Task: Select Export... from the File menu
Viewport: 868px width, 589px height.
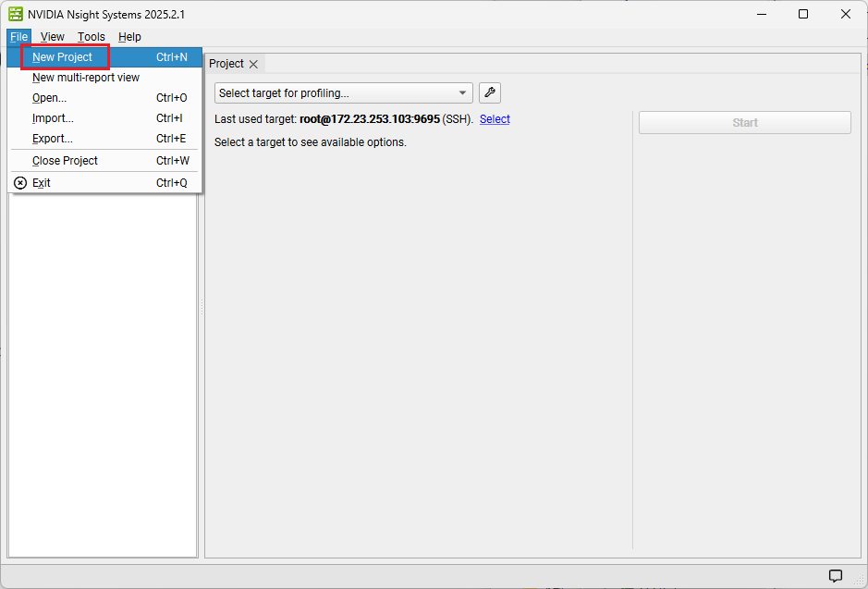Action: (x=105, y=139)
